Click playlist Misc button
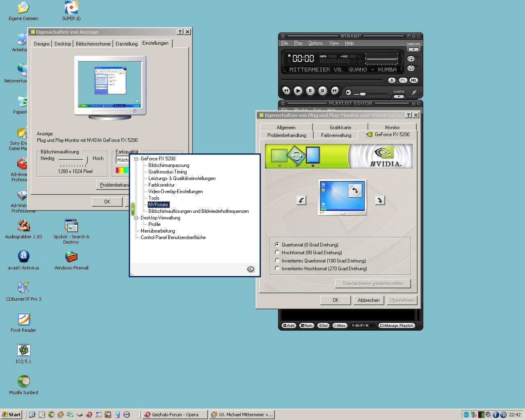Screen dimensions: 525x420 340,325
